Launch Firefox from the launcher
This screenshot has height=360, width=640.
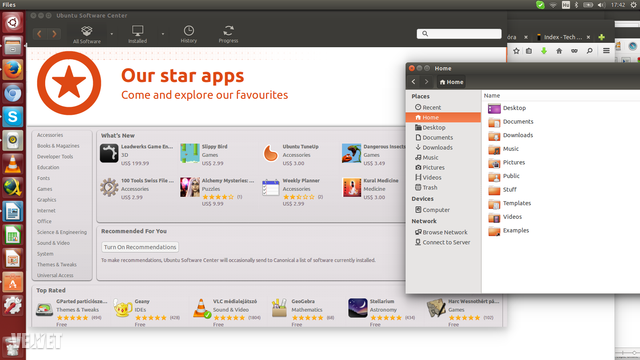click(x=13, y=69)
